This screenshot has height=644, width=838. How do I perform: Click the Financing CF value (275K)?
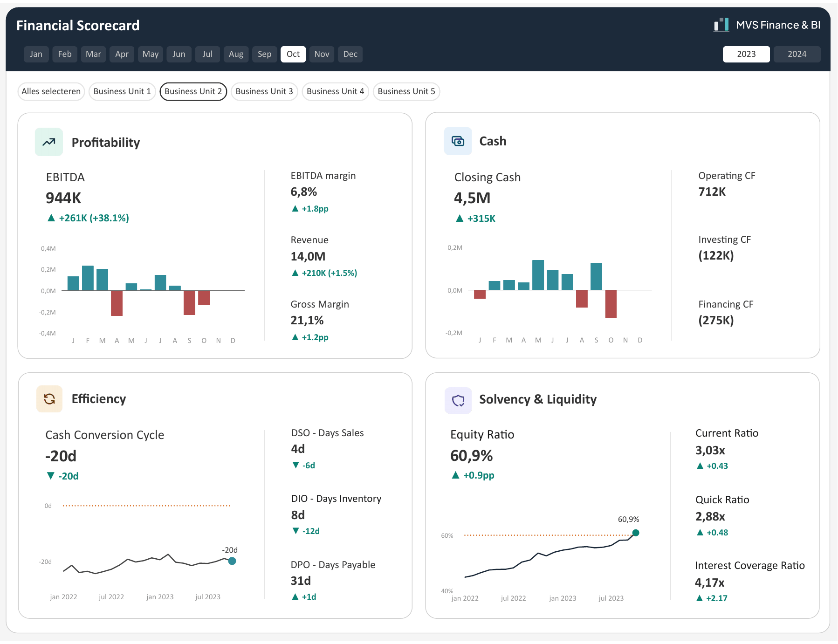tap(716, 321)
